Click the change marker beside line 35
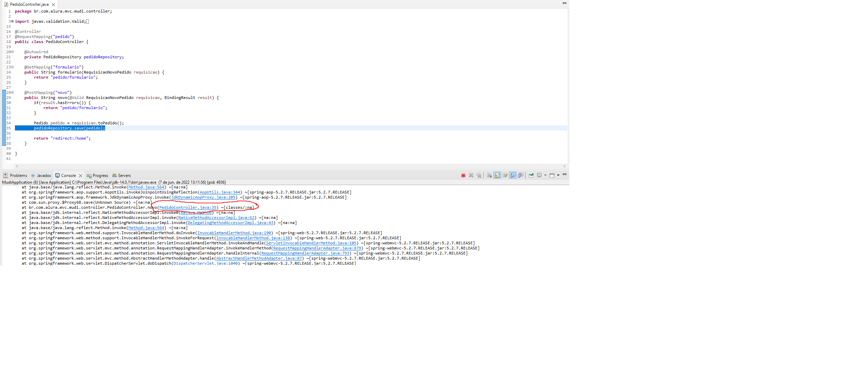The height and width of the screenshot is (366, 868). tap(4, 128)
